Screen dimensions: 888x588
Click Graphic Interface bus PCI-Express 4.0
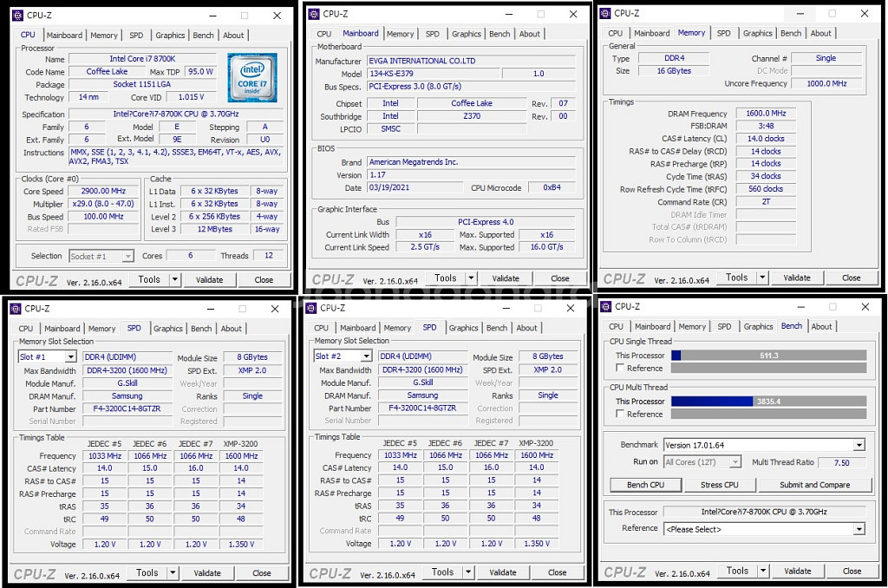coord(486,222)
